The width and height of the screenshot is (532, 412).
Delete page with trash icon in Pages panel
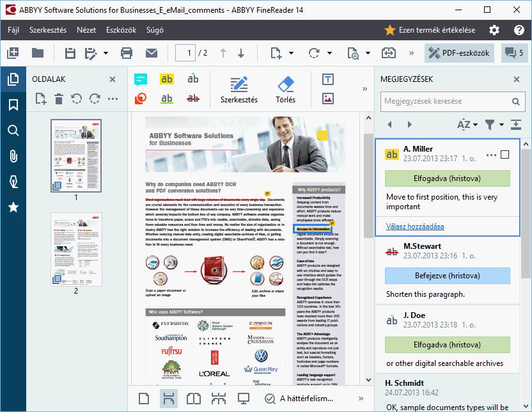pos(59,99)
